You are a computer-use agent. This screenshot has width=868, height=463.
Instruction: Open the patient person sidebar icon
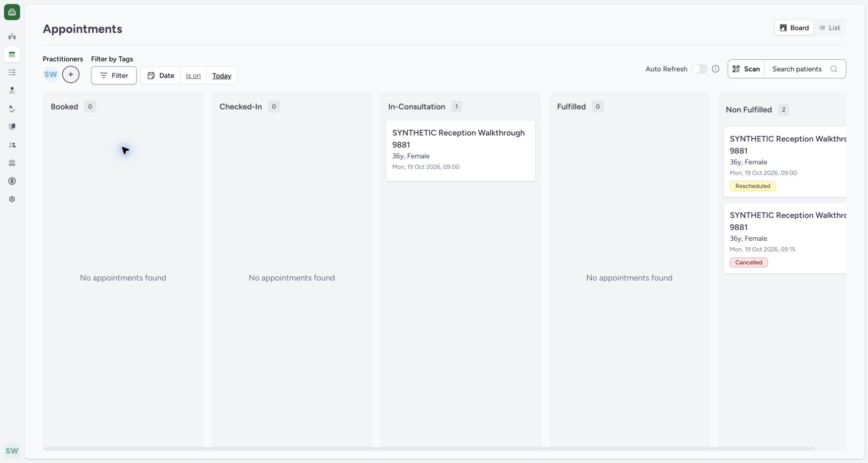pos(12,90)
